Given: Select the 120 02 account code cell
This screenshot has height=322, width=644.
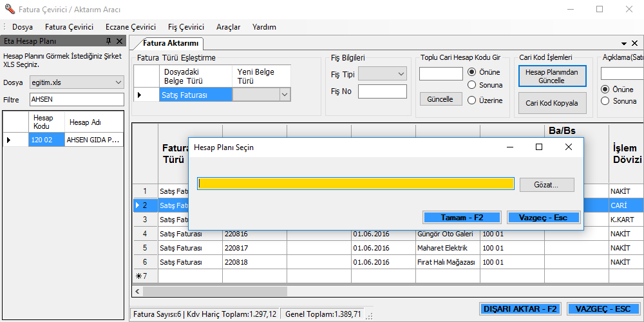Looking at the screenshot, I should 47,140.
